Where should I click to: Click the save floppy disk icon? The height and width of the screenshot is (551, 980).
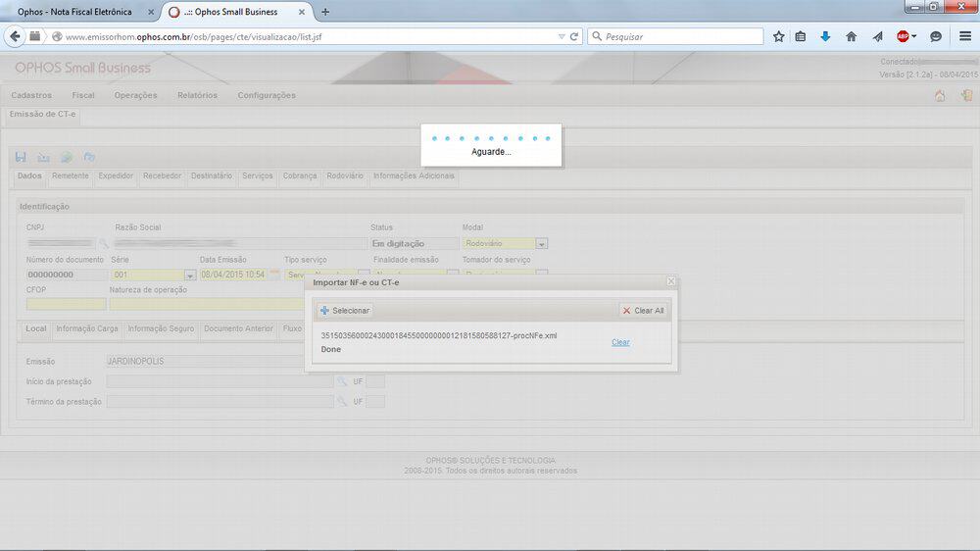pos(21,157)
